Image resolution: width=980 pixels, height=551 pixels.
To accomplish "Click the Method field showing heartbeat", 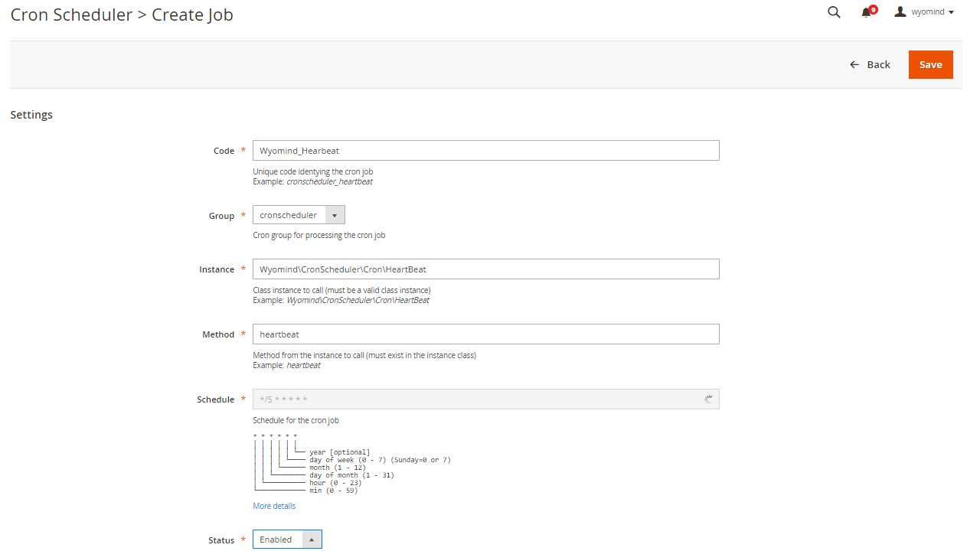I will 485,334.
